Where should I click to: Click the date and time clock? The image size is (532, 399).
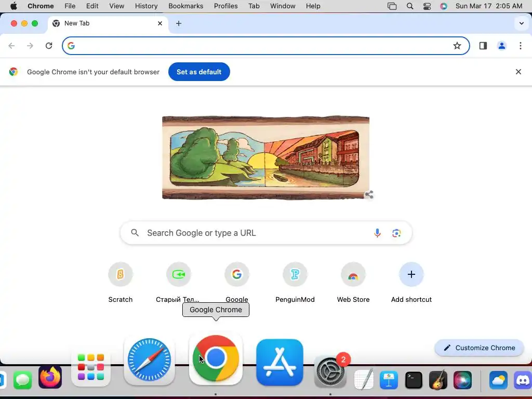488,6
